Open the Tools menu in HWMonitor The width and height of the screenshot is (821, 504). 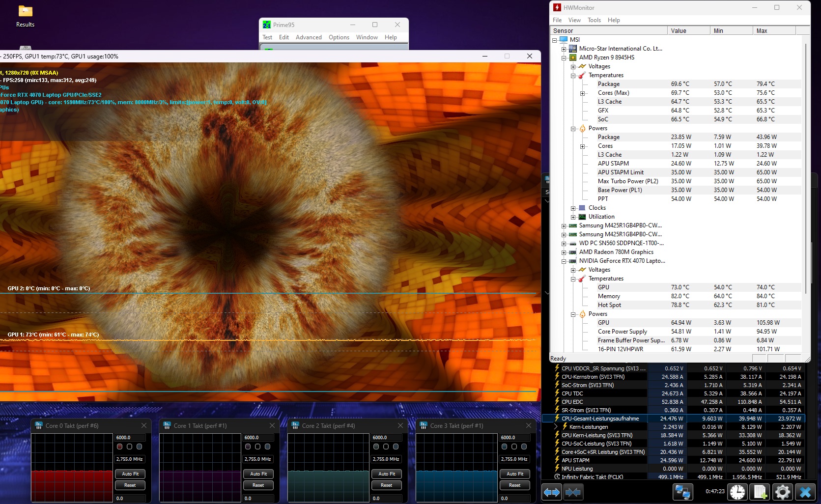[x=594, y=20]
